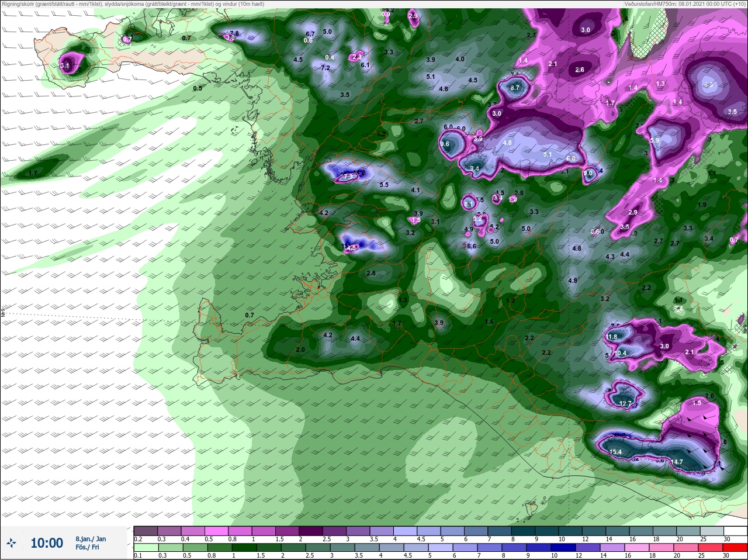Click the 5.5 precipitation value on the map
Screen dimensions: 748x560
(x=384, y=185)
